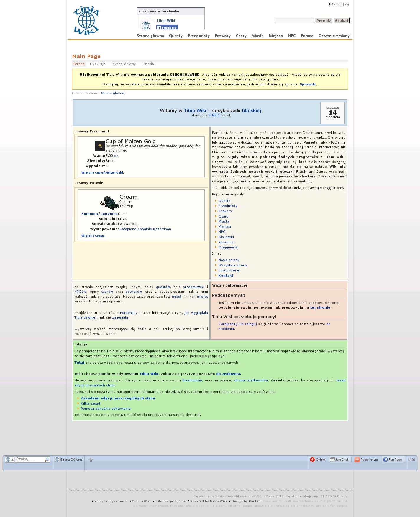
Task: Click the 'Convince' attribute link
Action: click(109, 214)
